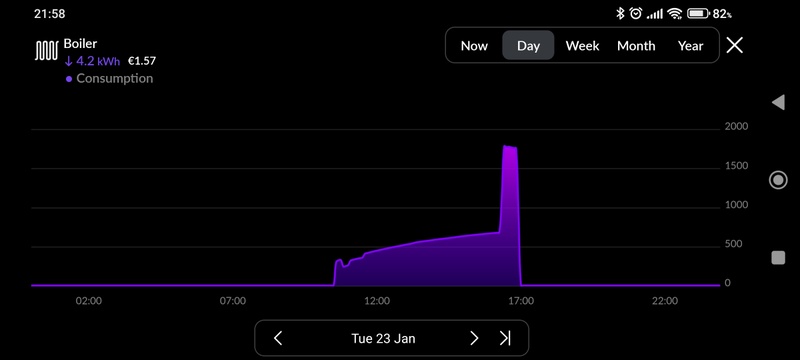Tap the 02:00 time axis label
This screenshot has width=800, height=360.
pyautogui.click(x=89, y=301)
